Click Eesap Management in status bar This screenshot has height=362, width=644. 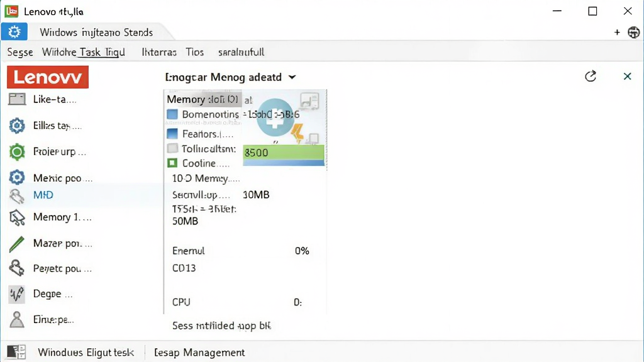coord(199,353)
